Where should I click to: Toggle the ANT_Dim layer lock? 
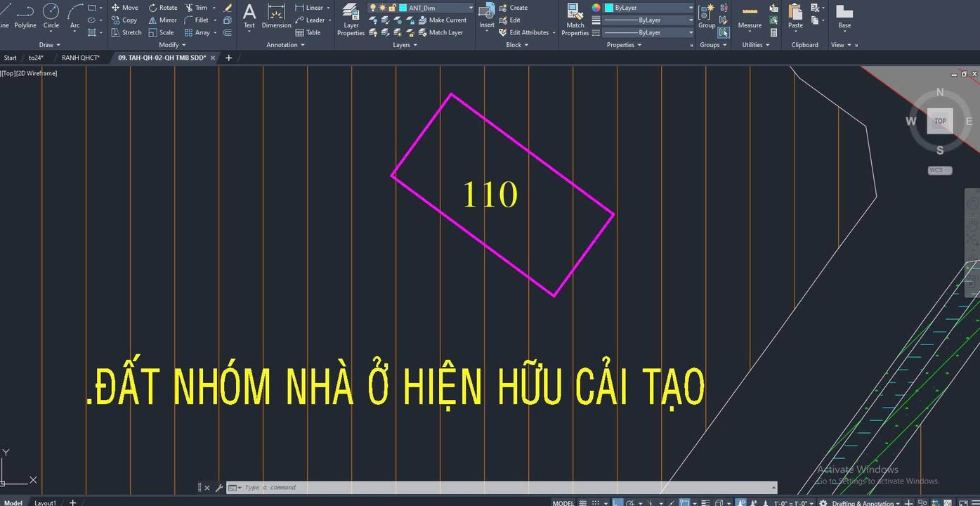pos(392,7)
